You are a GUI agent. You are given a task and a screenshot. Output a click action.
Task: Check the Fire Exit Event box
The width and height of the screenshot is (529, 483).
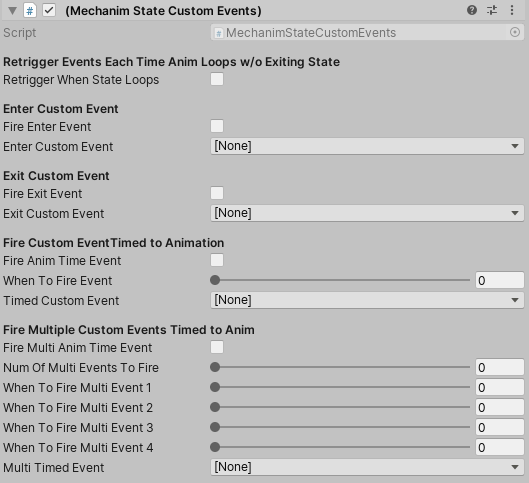217,193
